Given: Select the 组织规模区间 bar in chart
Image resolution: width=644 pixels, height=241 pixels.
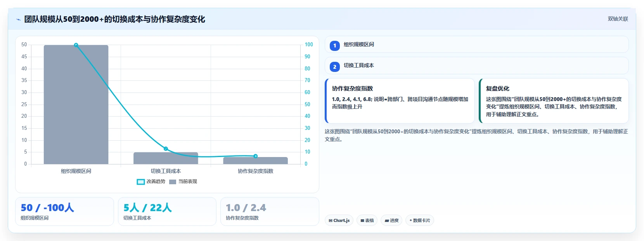Looking at the screenshot, I should pos(76,105).
